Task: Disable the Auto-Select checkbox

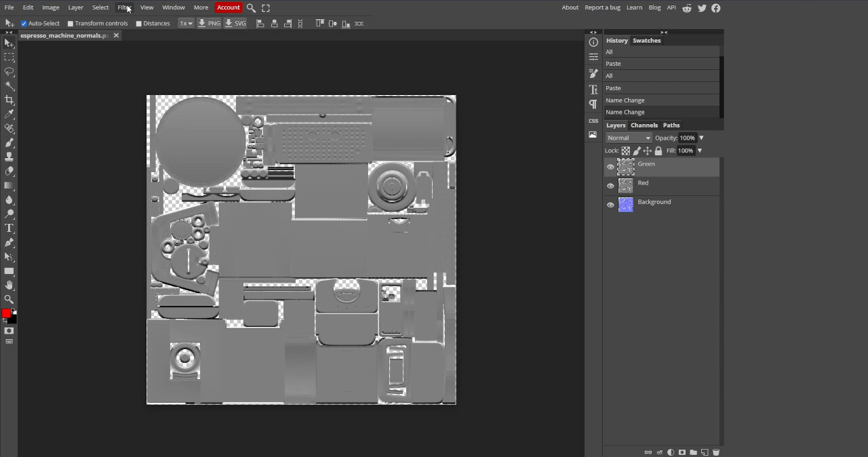Action: (x=23, y=23)
